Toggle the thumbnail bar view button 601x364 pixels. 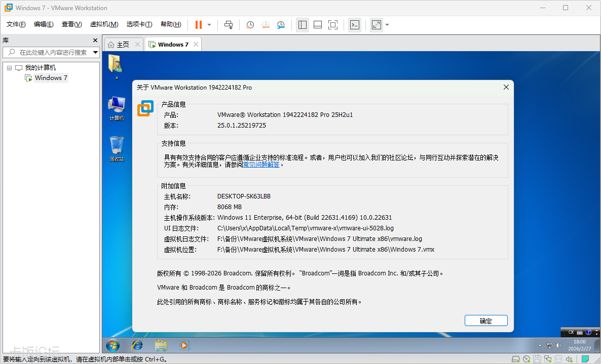(318, 24)
